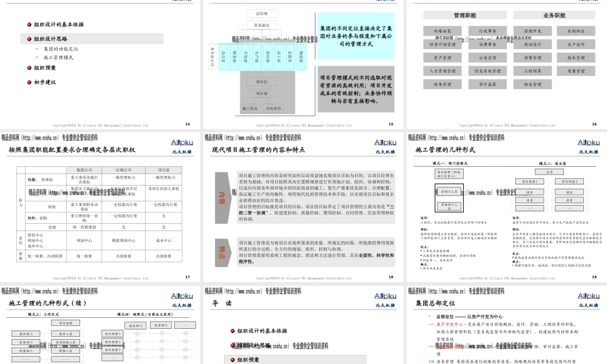Select the 总经理 box in the org chart
Screen dimensions: 607x364
click(262, 13)
